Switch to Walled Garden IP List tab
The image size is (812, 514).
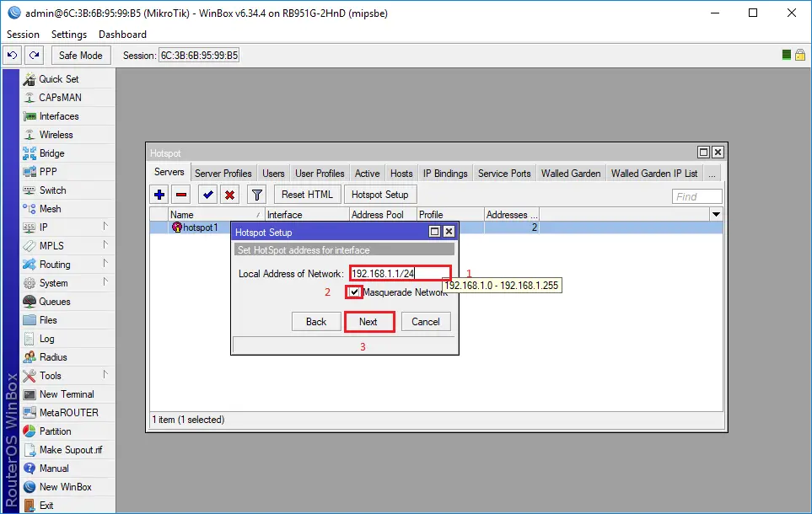coord(654,174)
